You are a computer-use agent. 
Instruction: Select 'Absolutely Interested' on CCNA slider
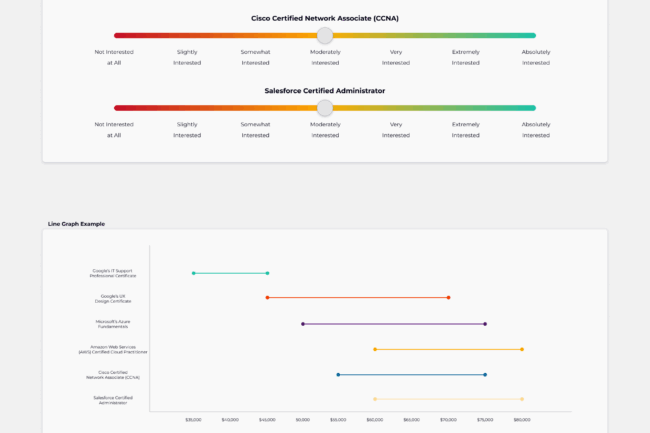pos(535,56)
